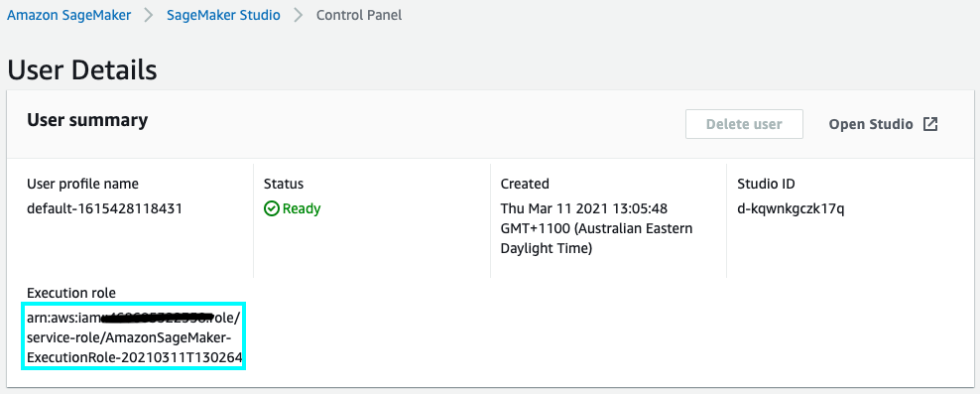Select Control Panel breadcrumb item

pyautogui.click(x=359, y=15)
